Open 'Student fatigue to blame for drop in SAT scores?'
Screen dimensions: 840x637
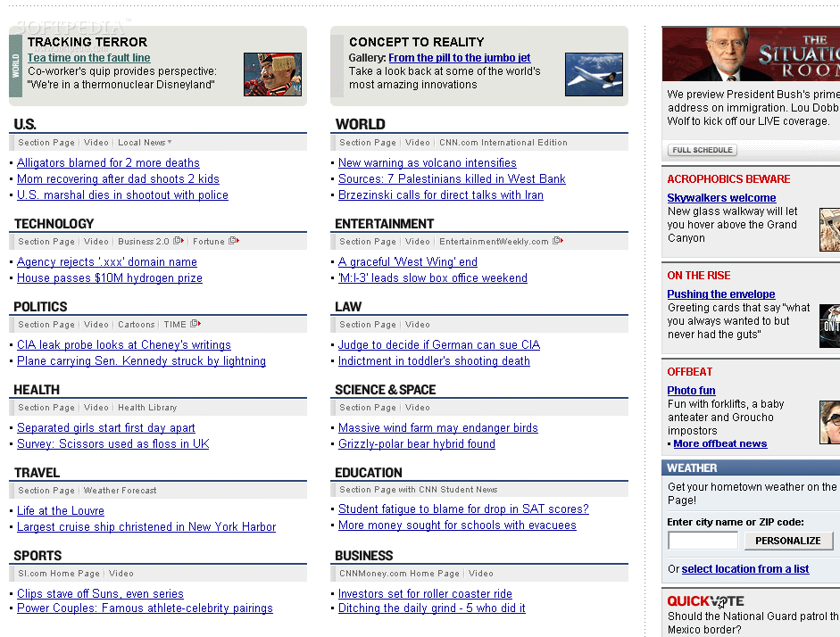pos(463,509)
